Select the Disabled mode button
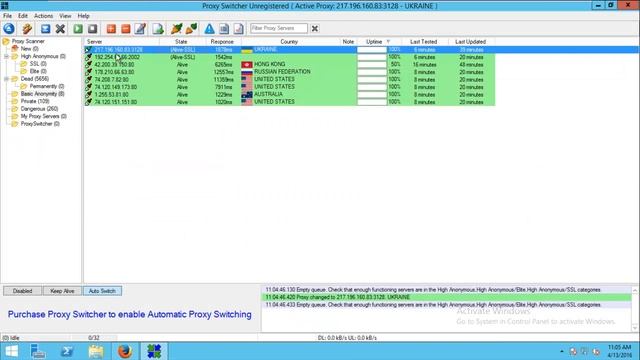This screenshot has height=360, width=640. (22, 291)
